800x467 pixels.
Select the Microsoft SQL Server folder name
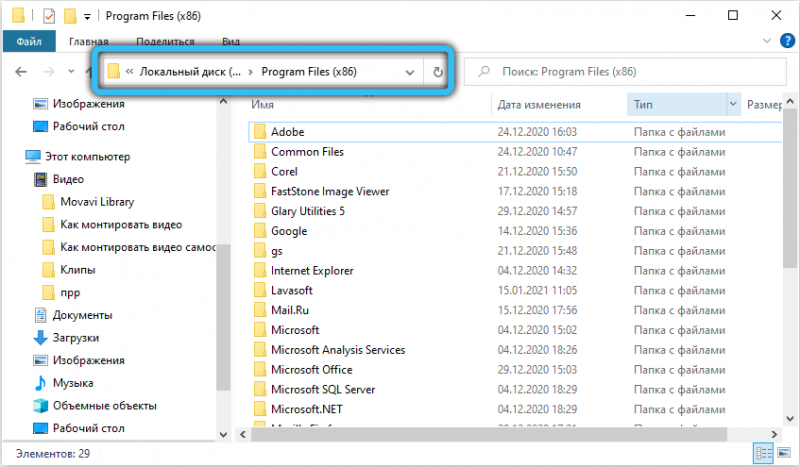323,389
